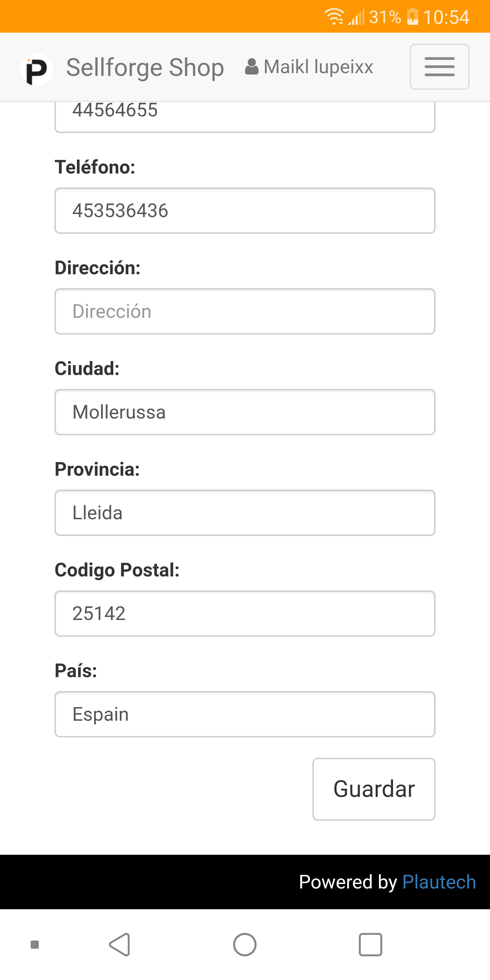Click the partially visible 44564655 field
Image resolution: width=490 pixels, height=980 pixels.
[x=245, y=116]
